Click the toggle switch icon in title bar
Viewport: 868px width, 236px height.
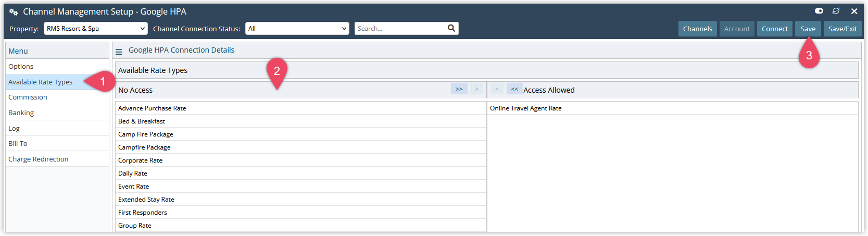(x=819, y=11)
